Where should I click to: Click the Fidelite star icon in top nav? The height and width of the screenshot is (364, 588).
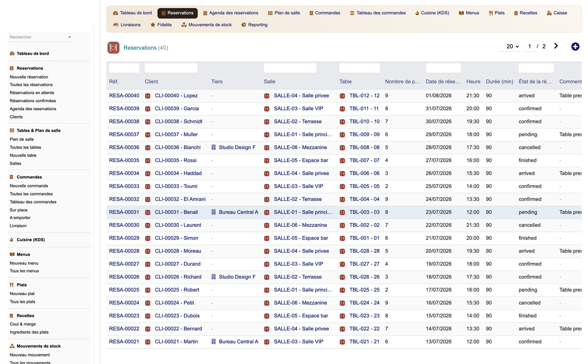pyautogui.click(x=153, y=25)
